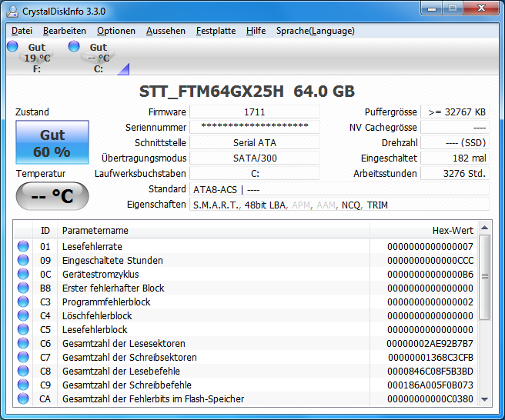Image resolution: width=505 pixels, height=420 pixels.
Task: Click status orb for Gesamtzahl der Lesesektoren
Action: pos(23,343)
